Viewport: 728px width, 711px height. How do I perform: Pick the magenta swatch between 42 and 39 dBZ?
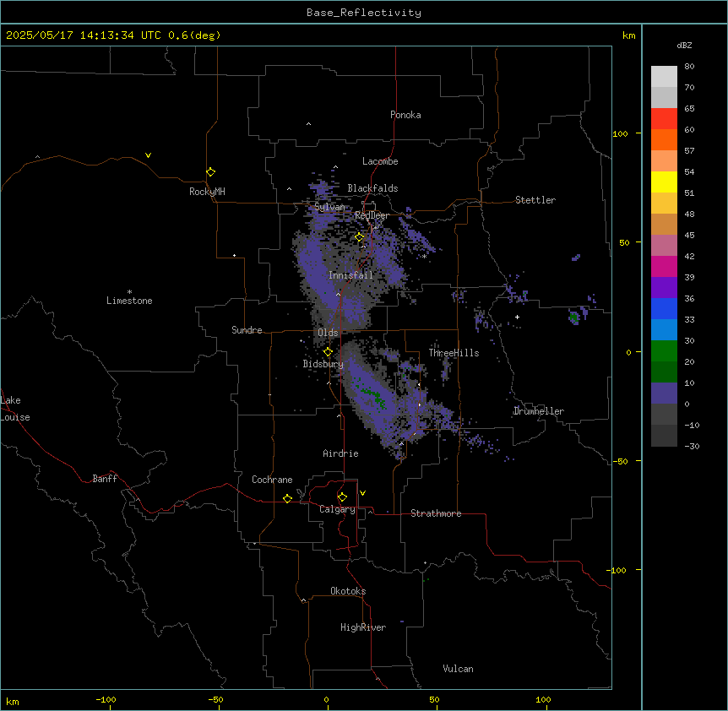[664, 266]
